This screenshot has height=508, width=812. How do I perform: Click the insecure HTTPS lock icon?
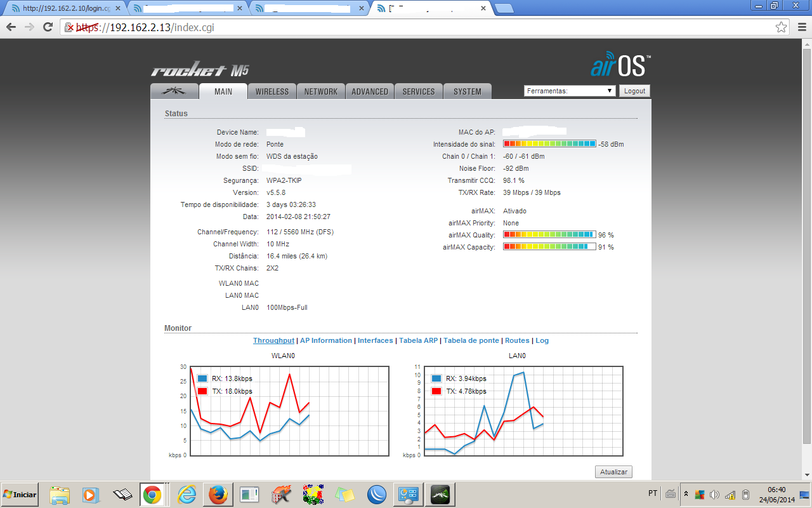point(70,27)
